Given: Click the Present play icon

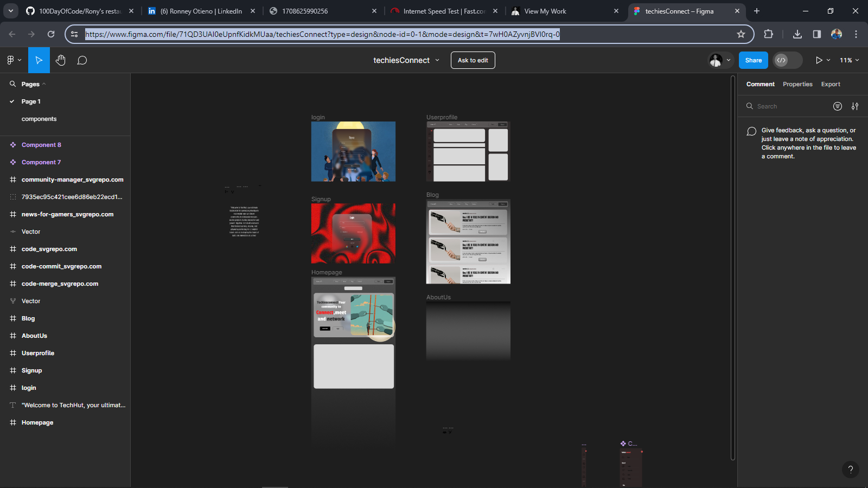Looking at the screenshot, I should (819, 60).
